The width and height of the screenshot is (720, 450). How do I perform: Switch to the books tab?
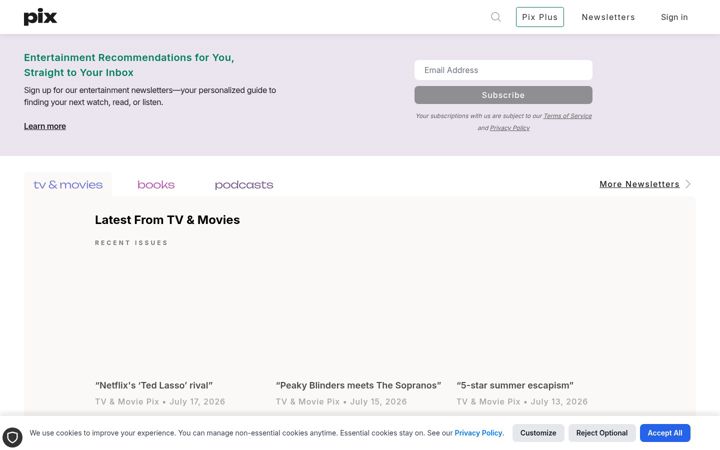click(x=156, y=185)
